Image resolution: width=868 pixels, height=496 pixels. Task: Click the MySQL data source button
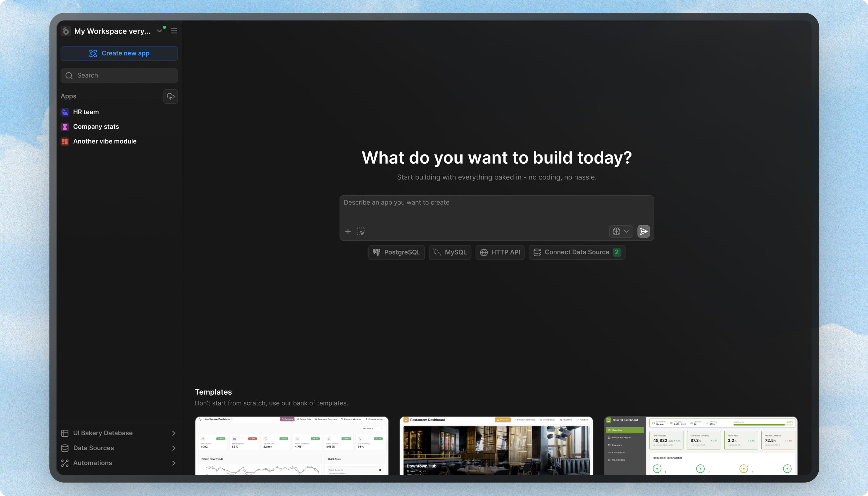450,252
